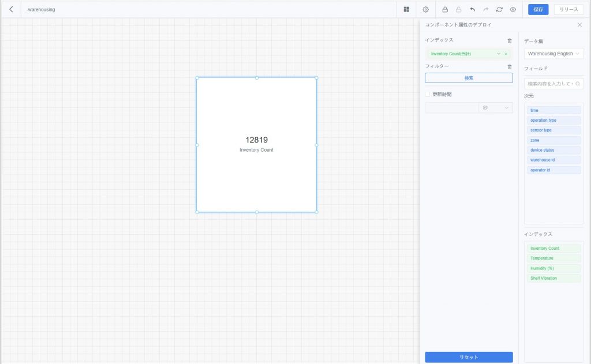Click the refresh icon in toolbar
Screen dimensions: 591x364
click(499, 9)
